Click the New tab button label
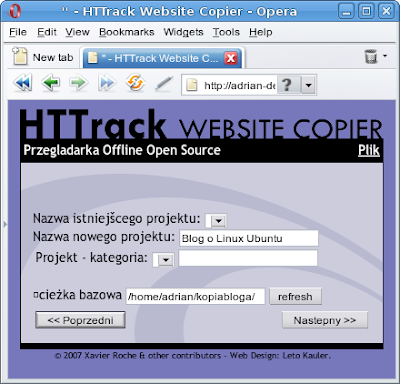The width and height of the screenshot is (400, 384). (x=53, y=57)
